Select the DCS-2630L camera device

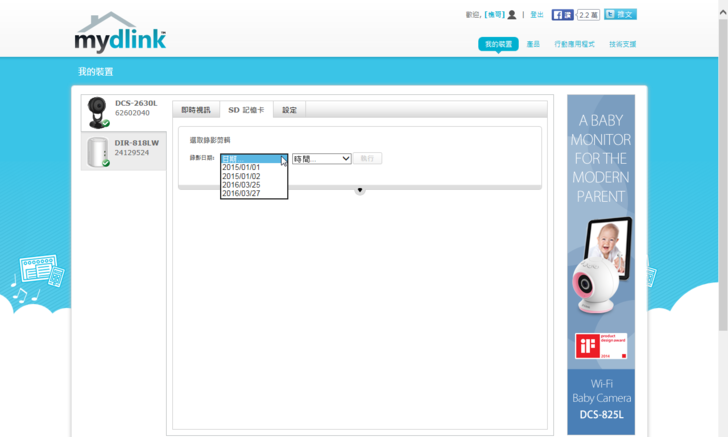(x=124, y=112)
